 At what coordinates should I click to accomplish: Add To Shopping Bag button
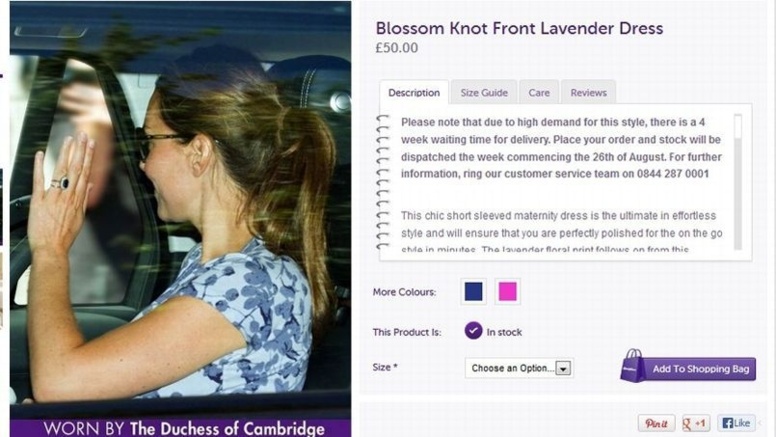(688, 368)
